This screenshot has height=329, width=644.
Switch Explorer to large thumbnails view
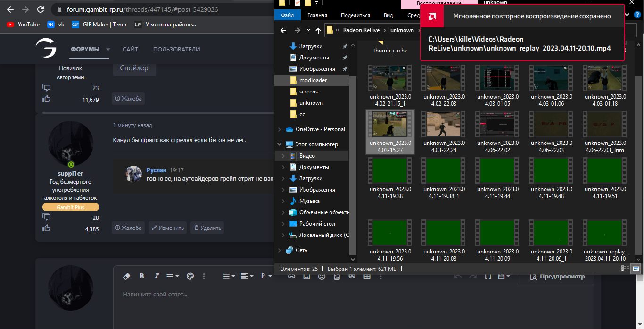coord(636,269)
